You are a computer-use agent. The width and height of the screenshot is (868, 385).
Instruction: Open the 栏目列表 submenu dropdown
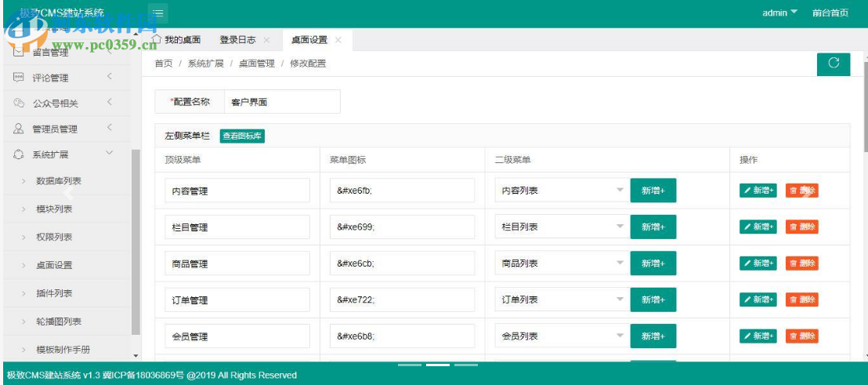point(562,227)
